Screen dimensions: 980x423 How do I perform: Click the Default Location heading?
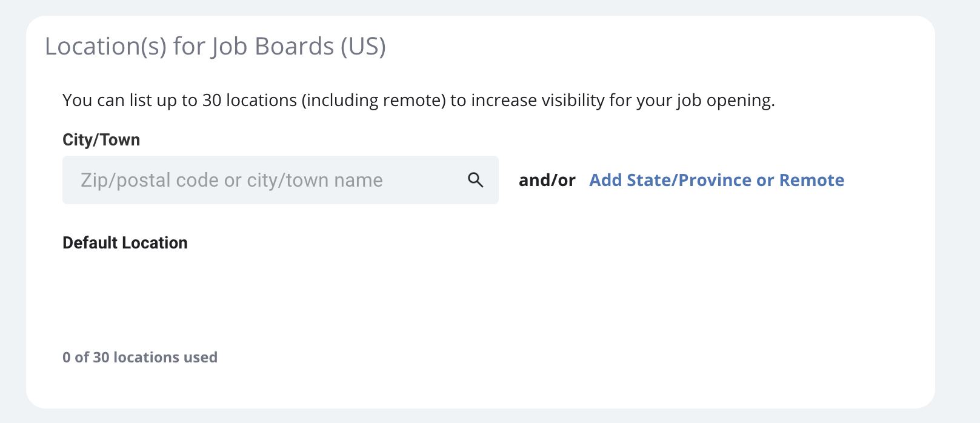point(125,243)
